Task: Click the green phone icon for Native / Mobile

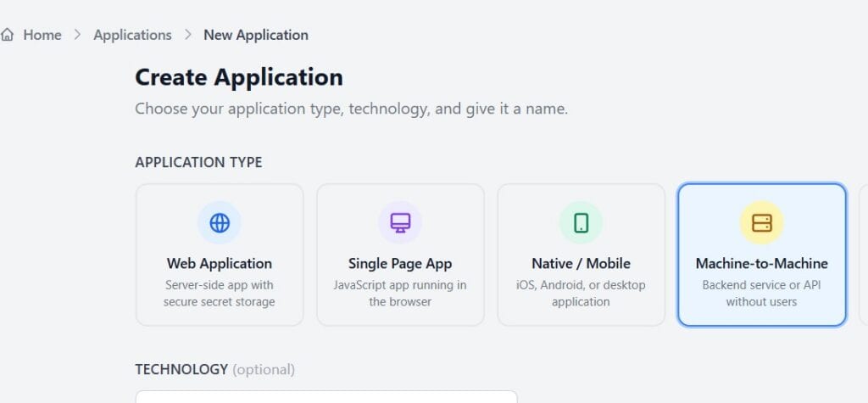Action: [x=581, y=223]
